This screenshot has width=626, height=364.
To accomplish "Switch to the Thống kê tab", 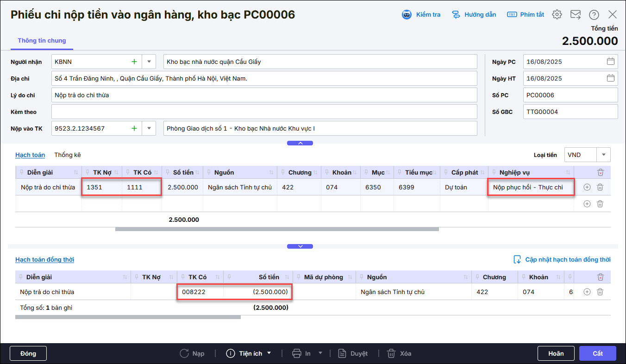I will tap(68, 155).
